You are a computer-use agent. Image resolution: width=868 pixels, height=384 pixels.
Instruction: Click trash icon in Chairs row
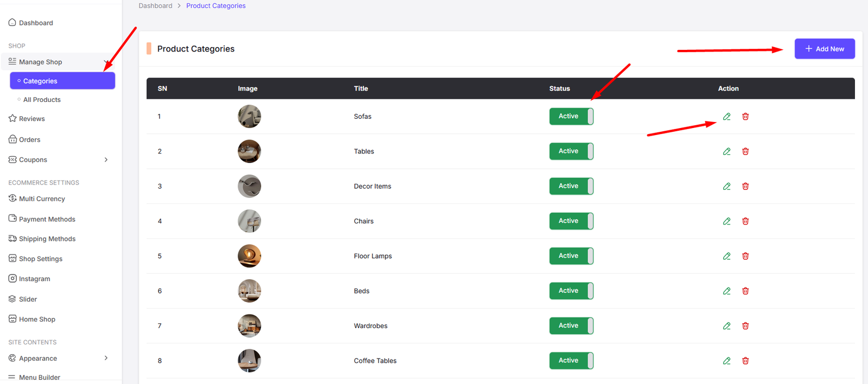coord(745,221)
